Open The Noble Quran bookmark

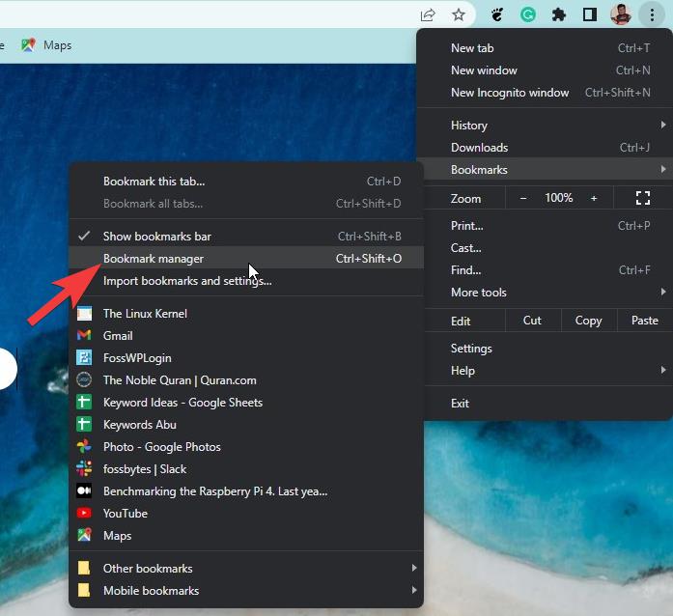pyautogui.click(x=246, y=380)
